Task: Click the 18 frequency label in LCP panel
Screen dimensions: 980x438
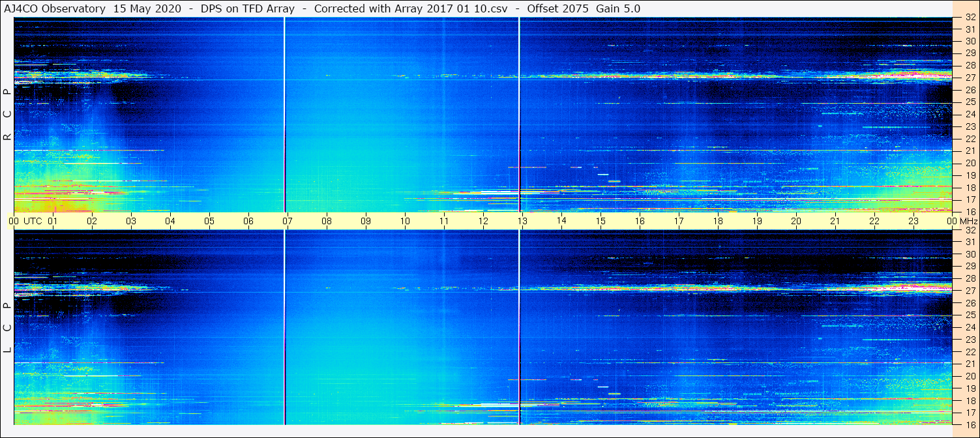Action: [970, 400]
